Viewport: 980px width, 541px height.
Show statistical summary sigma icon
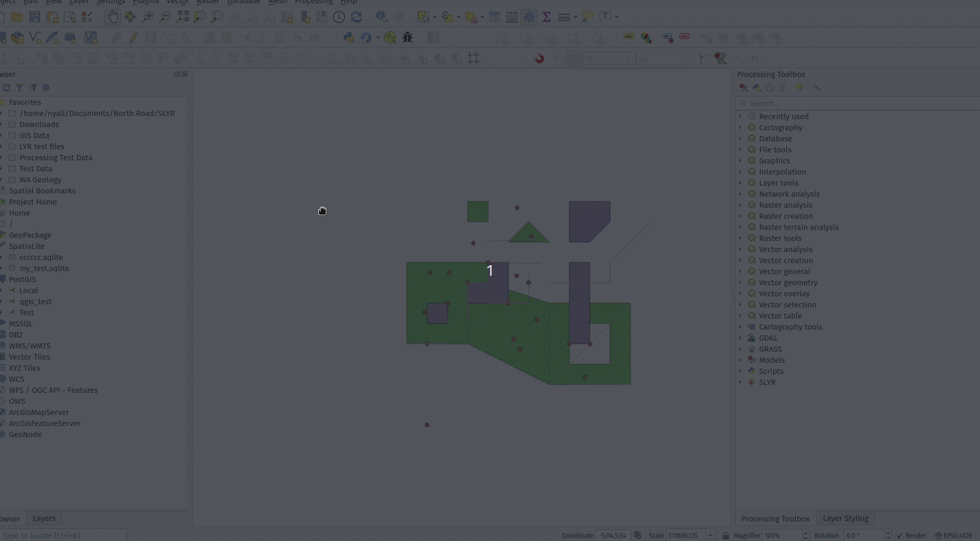(547, 17)
